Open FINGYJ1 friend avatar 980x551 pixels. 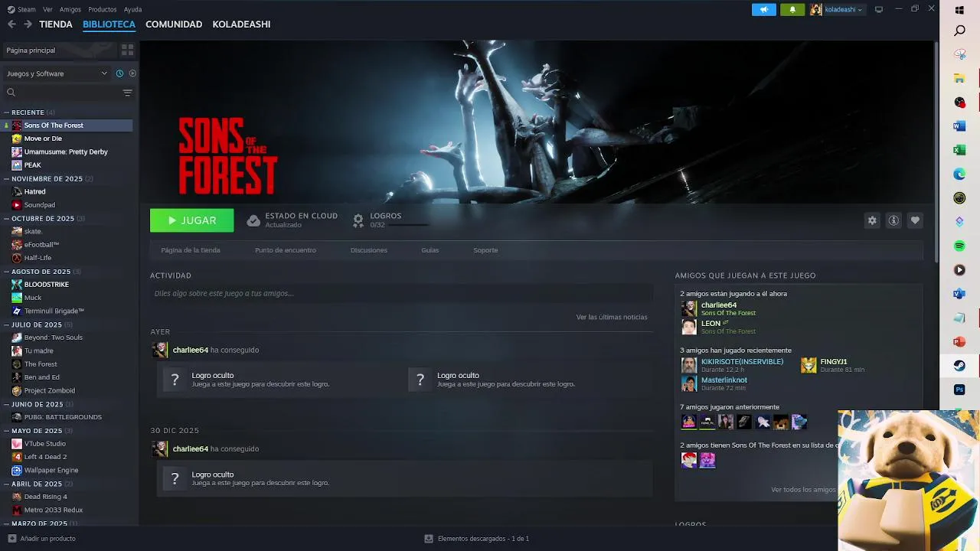tap(808, 365)
